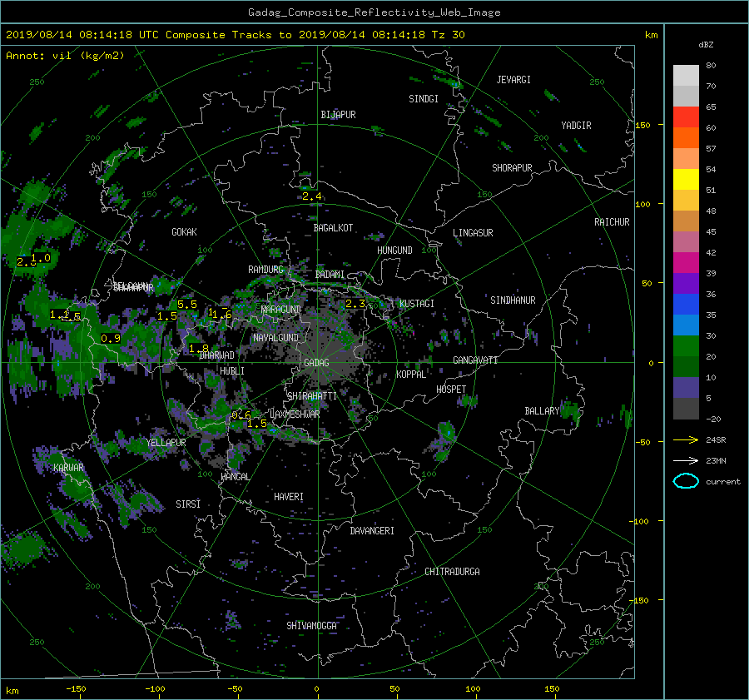Click the BIJAPUR city label
749x700 pixels.
click(338, 115)
